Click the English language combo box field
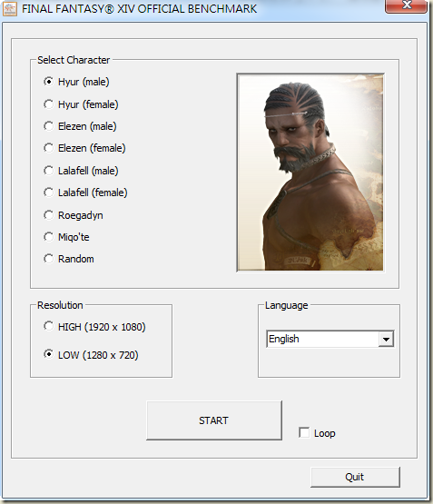433x504 pixels. click(330, 339)
